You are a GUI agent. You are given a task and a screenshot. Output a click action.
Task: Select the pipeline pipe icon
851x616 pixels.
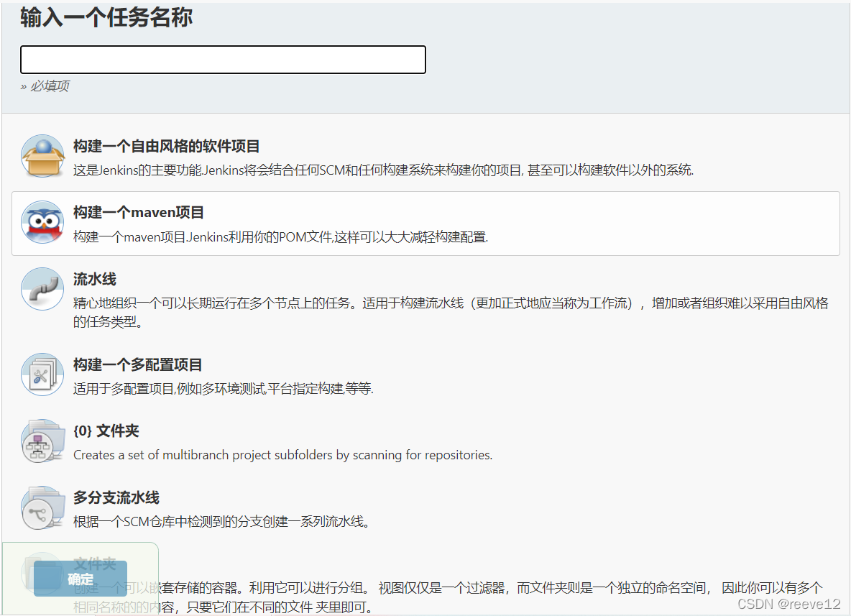click(x=43, y=289)
